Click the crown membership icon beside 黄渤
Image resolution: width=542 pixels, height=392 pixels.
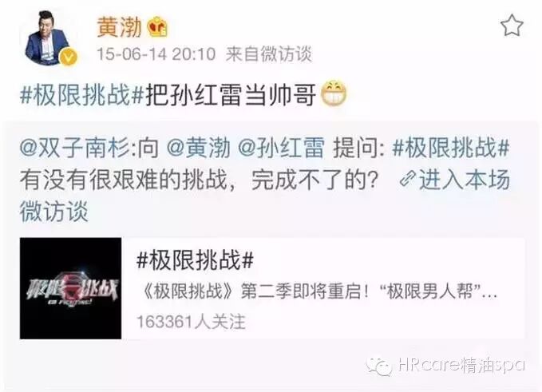tap(157, 27)
